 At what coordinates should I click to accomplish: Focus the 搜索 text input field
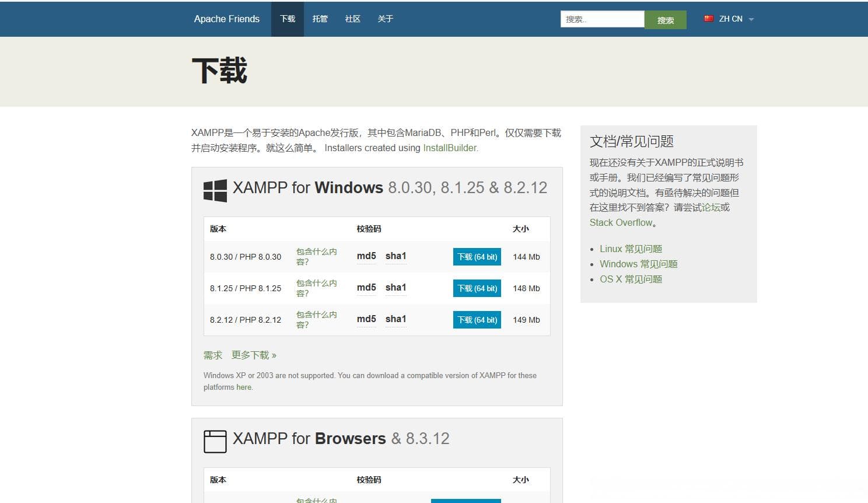[603, 19]
